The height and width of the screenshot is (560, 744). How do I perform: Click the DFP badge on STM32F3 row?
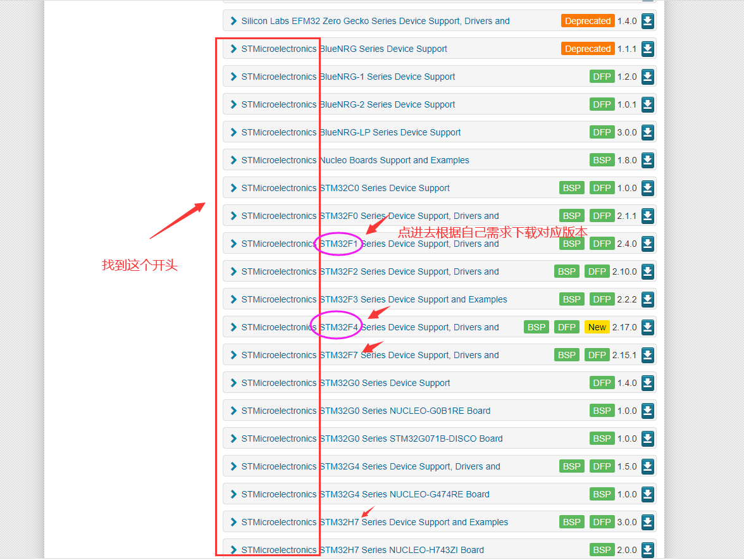602,299
